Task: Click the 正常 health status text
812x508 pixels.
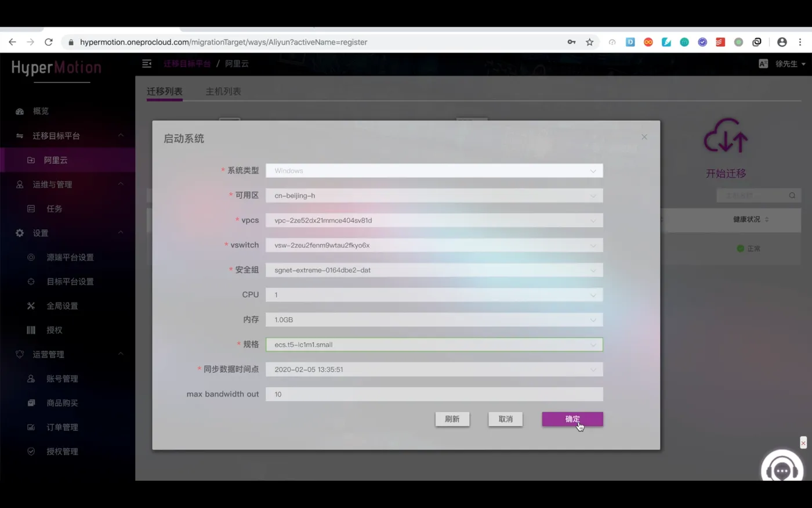Action: 753,248
